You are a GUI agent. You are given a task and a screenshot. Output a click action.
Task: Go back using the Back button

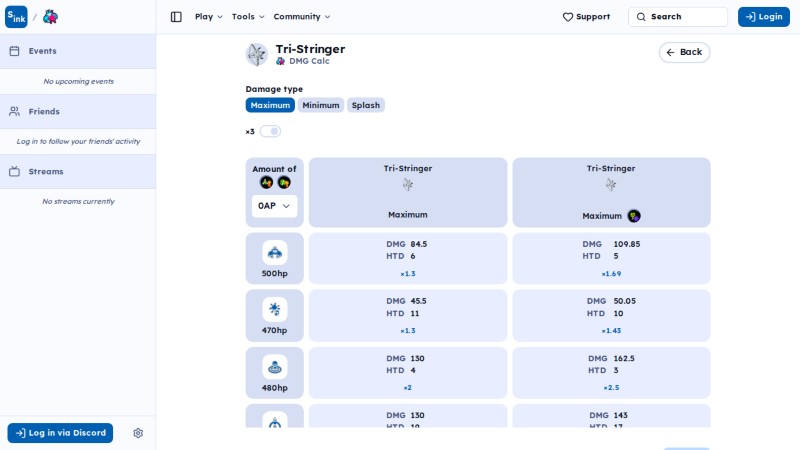click(684, 52)
